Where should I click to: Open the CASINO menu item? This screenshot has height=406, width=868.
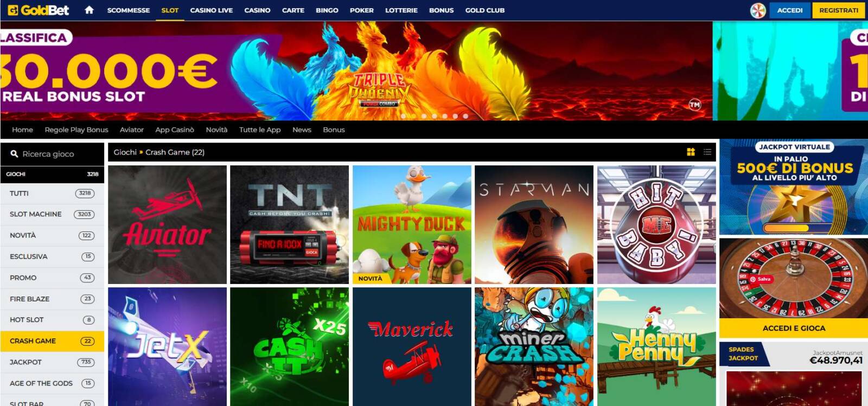[x=257, y=10]
